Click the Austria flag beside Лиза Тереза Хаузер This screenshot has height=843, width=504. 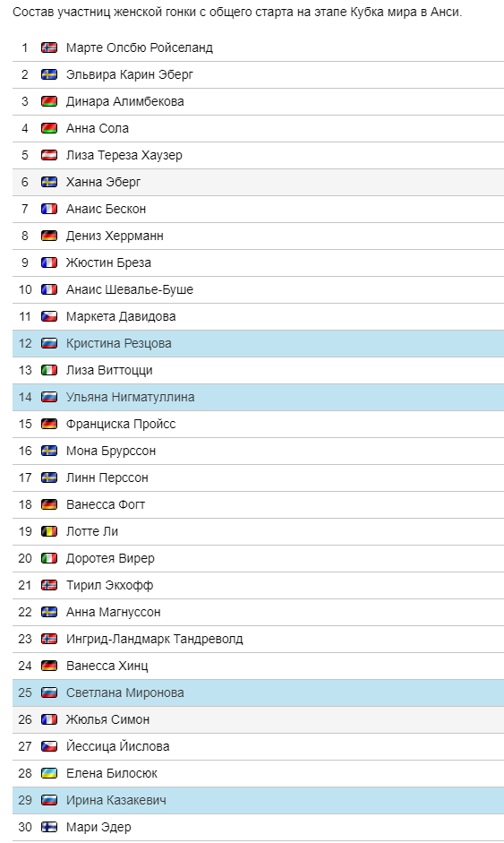click(x=49, y=155)
